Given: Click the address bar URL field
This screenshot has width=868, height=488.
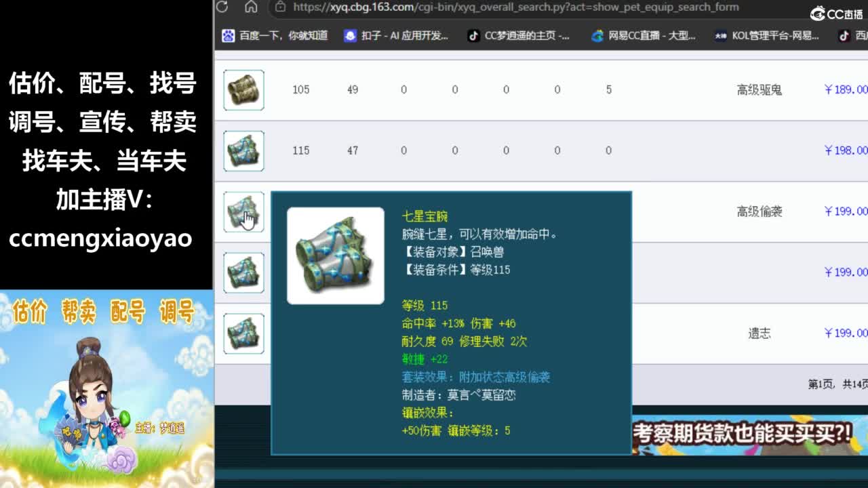Looking at the screenshot, I should (515, 7).
